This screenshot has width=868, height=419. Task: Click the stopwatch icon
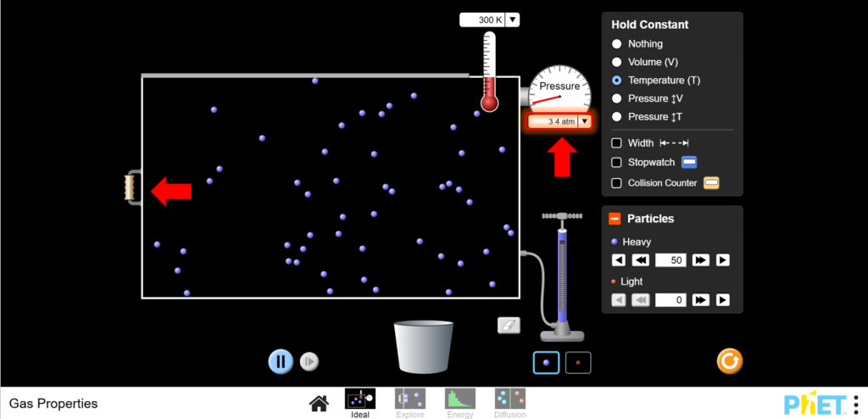coord(688,162)
